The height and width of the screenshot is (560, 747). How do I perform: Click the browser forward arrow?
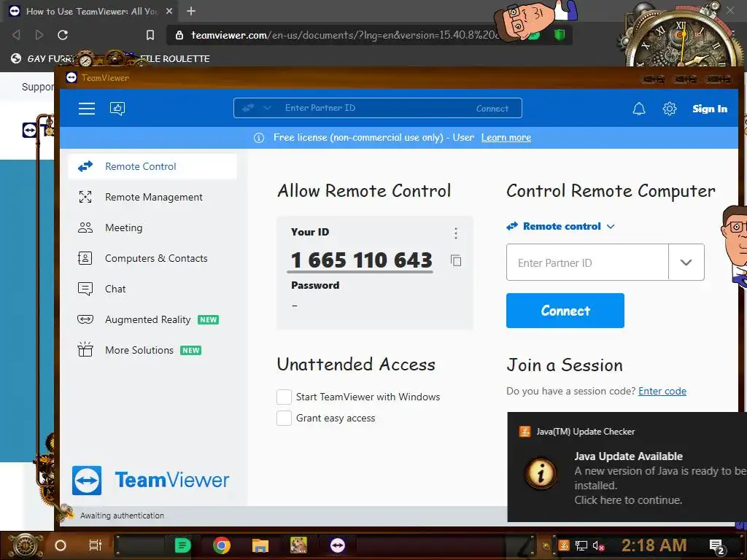[x=39, y=35]
